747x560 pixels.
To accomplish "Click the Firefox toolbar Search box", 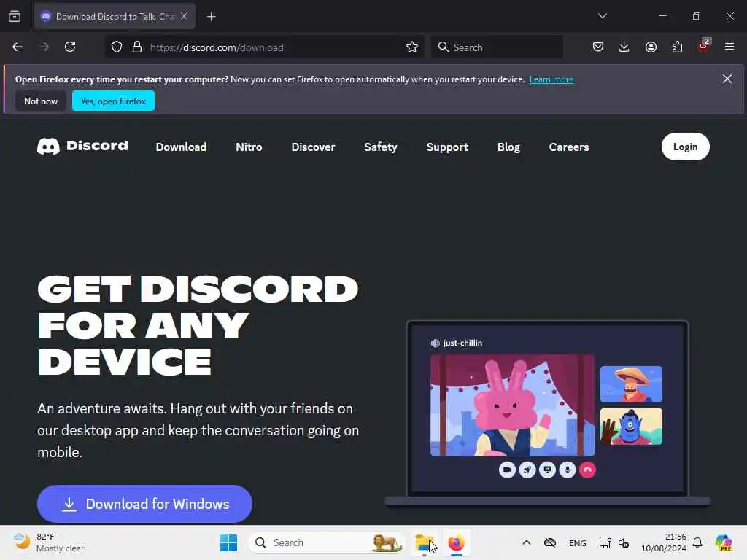I will 498,47.
